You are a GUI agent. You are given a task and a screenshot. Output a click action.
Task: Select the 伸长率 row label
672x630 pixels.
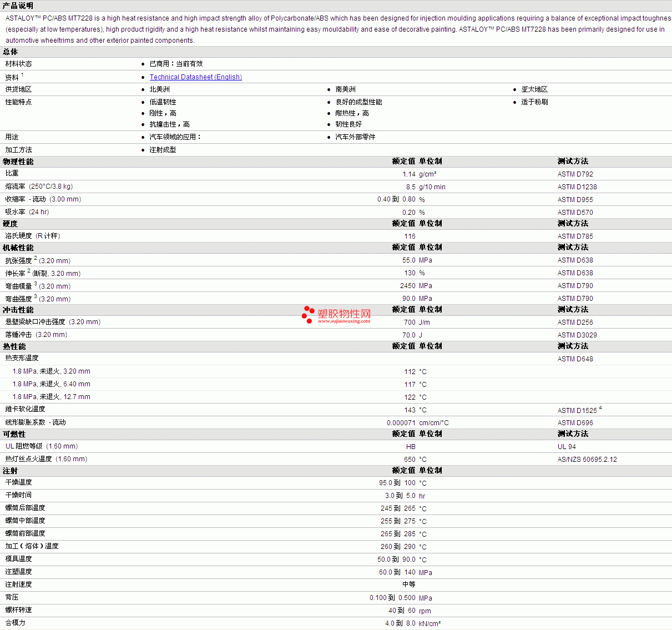pos(43,273)
